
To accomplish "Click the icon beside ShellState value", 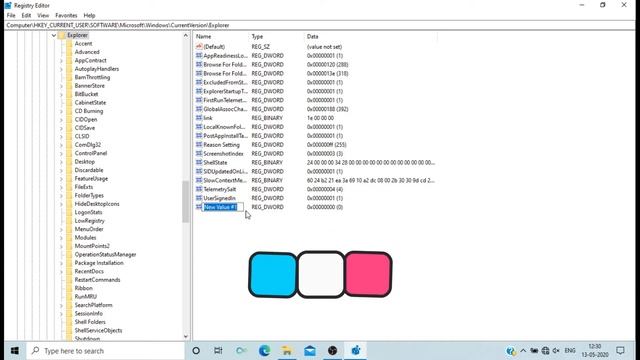I will click(x=199, y=162).
